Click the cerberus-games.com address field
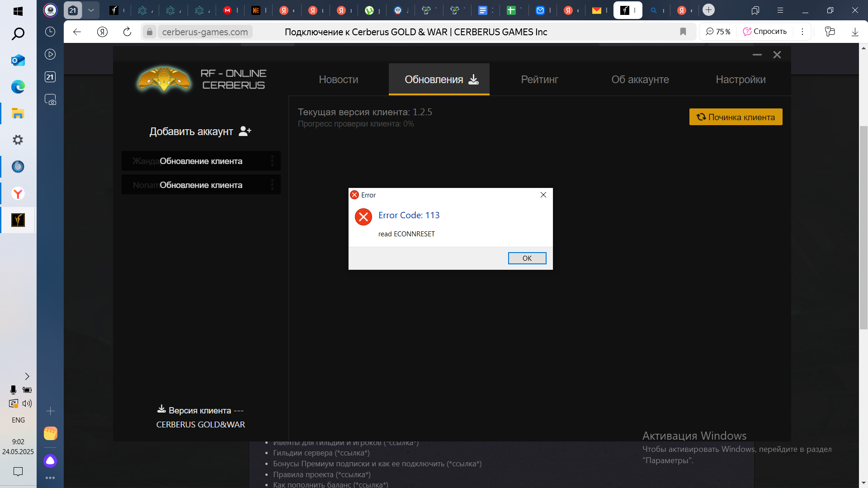868x488 pixels. point(205,32)
